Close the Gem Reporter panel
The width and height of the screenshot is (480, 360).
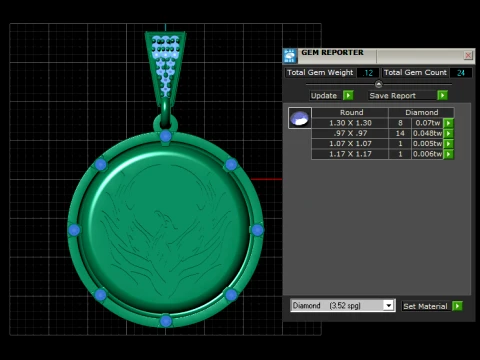tap(468, 55)
